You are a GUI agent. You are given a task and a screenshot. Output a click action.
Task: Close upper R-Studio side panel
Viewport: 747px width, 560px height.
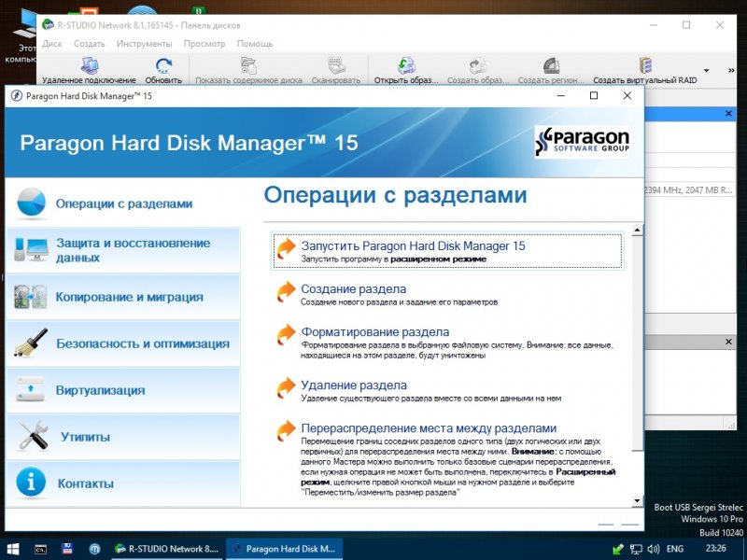click(728, 113)
